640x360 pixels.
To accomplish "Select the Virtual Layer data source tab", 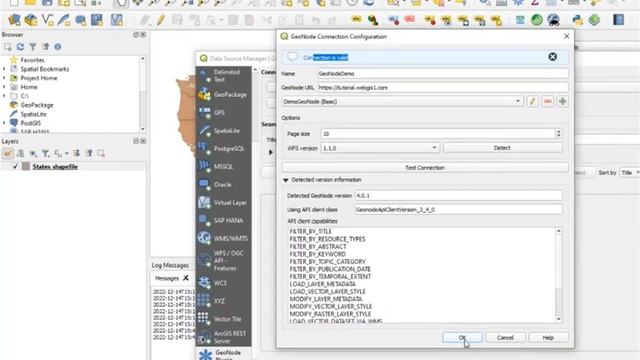I will click(224, 202).
